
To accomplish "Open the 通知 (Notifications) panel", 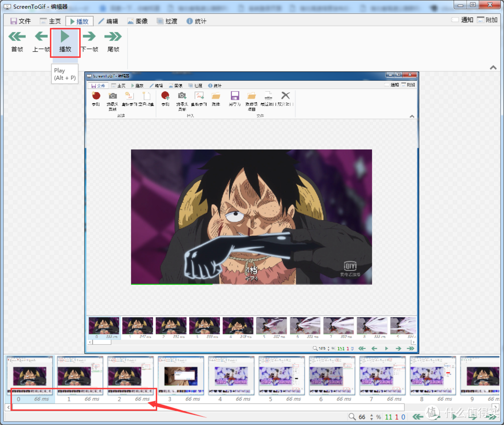I will [462, 20].
